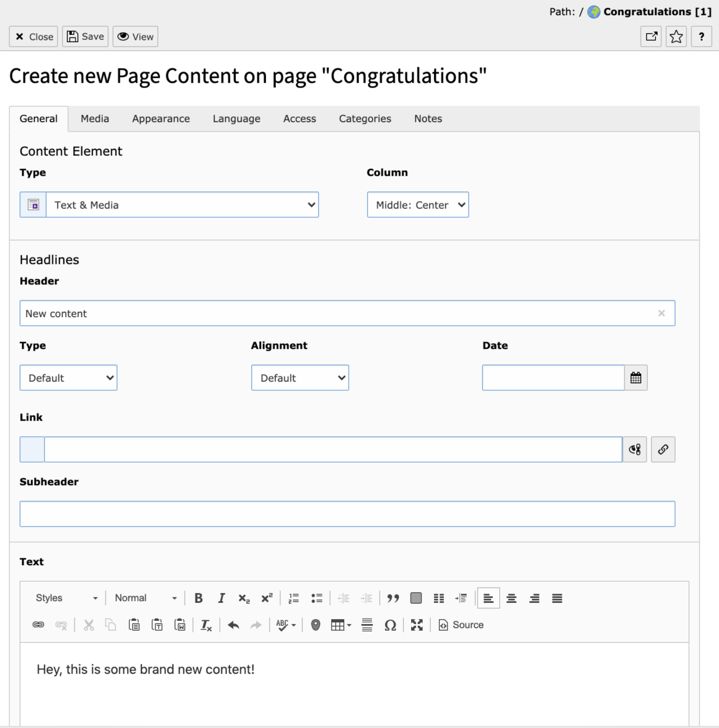Open the help question mark button
719x728 pixels.
(702, 36)
